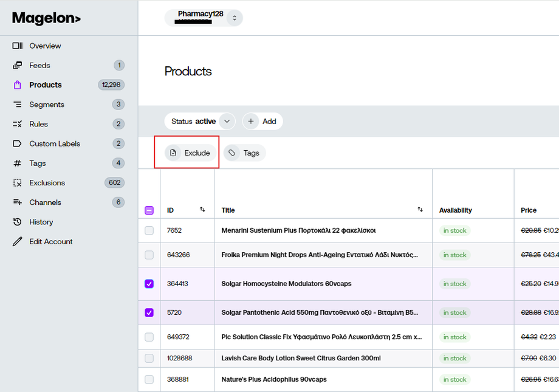Viewport: 559px width, 392px height.
Task: Open Feeds via its sidebar icon
Action: [18, 66]
